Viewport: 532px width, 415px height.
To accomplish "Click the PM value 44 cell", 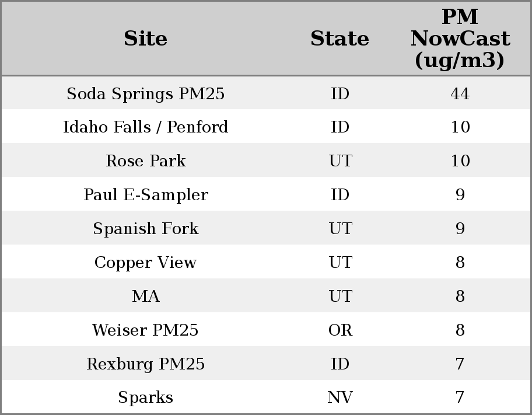I will coord(460,93).
